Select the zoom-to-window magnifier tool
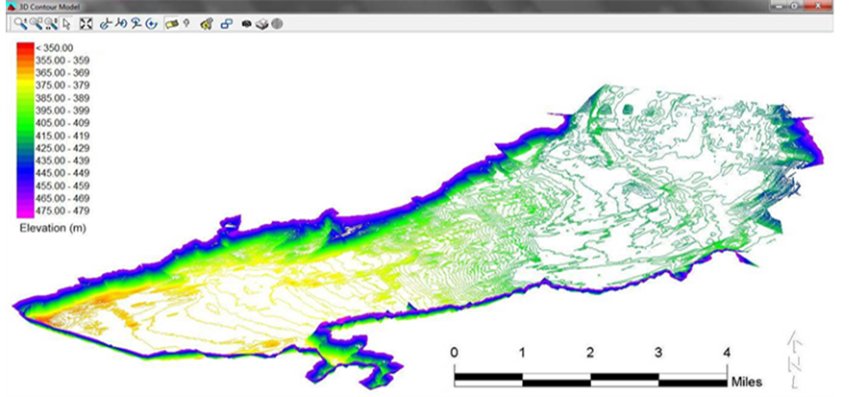Viewport: 868px width, 397px height. tap(51, 22)
